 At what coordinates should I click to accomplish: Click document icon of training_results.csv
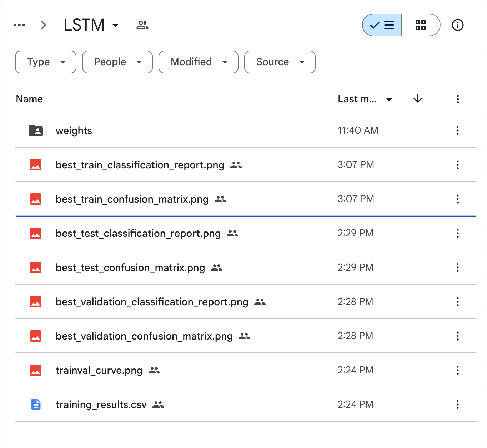[x=36, y=404]
